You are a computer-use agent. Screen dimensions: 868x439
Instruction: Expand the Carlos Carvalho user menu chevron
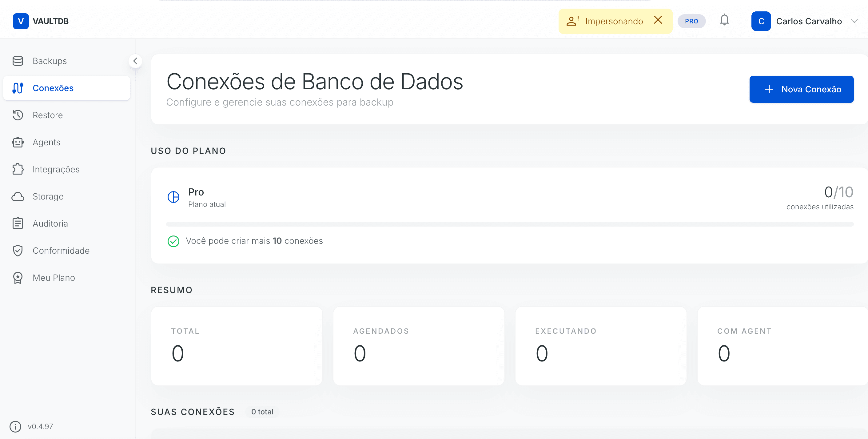pyautogui.click(x=854, y=21)
